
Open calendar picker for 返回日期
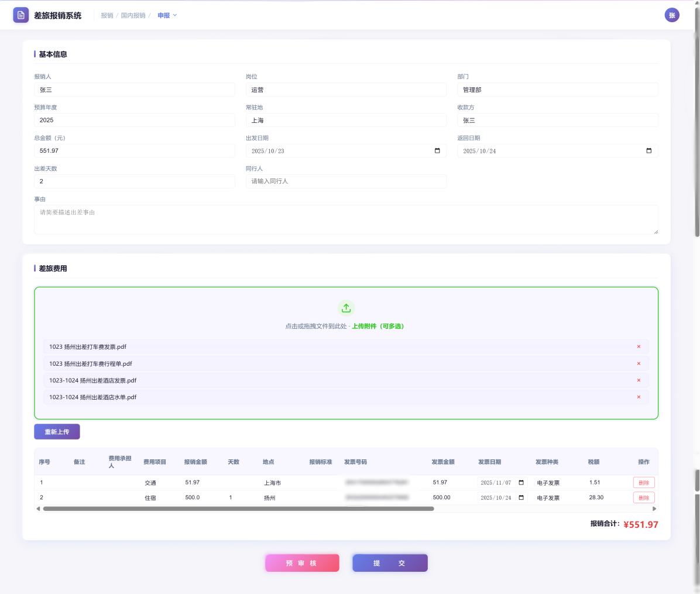click(648, 151)
